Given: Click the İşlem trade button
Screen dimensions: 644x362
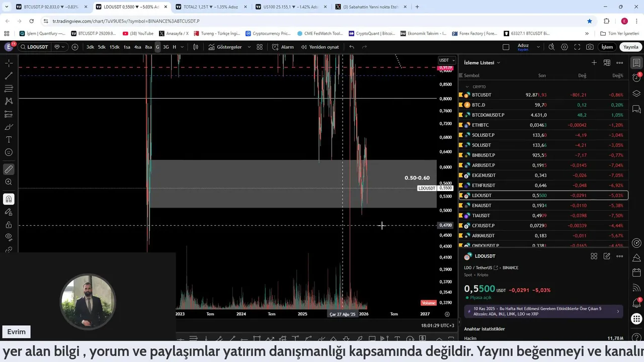Looking at the screenshot, I should tap(607, 47).
